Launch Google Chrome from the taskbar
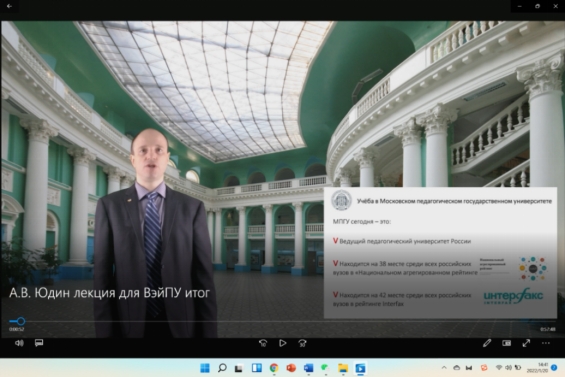Screen dimensions: 565x377 coord(274,368)
